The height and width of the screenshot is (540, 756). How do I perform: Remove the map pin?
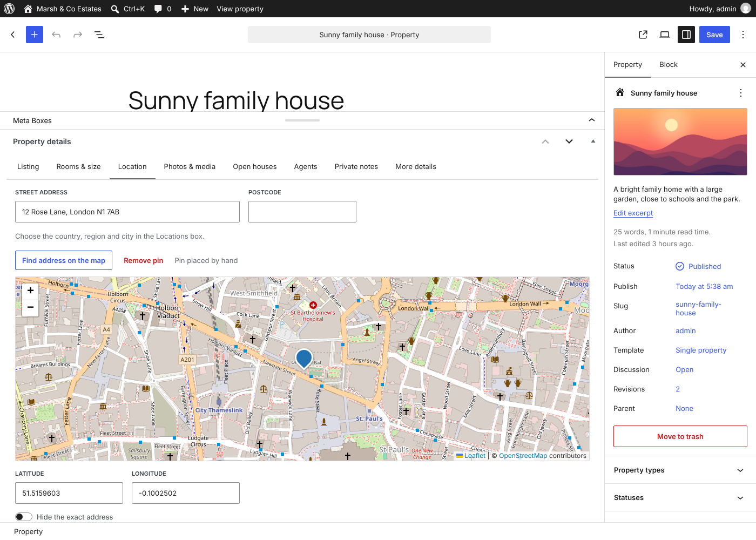(144, 260)
